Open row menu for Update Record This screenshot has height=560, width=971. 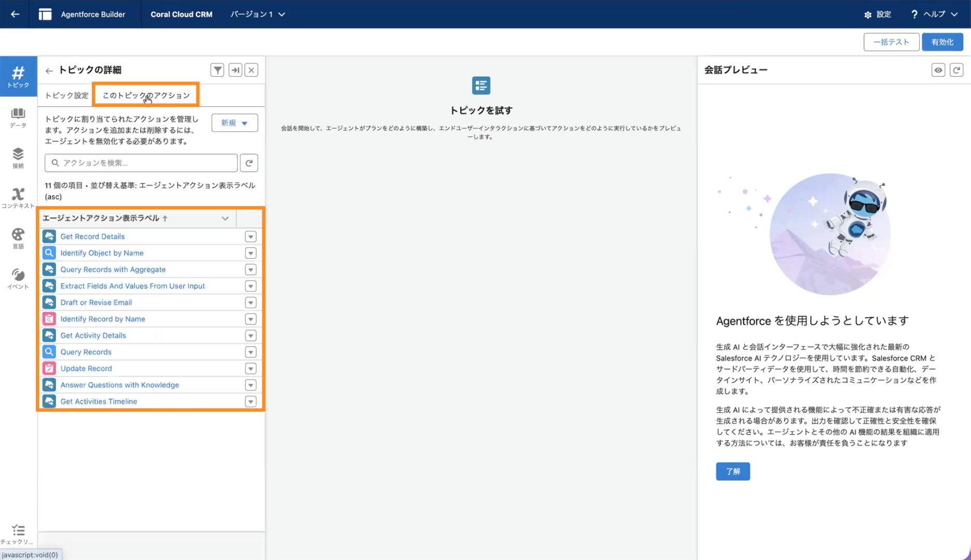(x=251, y=369)
